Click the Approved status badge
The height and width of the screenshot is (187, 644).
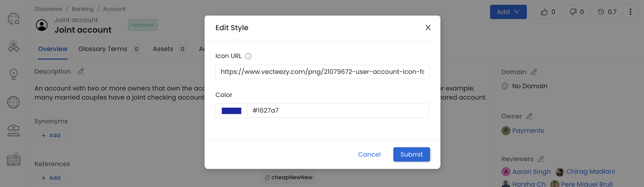(143, 25)
